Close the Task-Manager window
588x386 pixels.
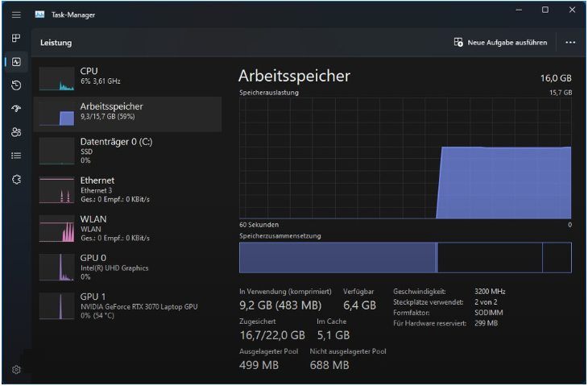click(572, 10)
